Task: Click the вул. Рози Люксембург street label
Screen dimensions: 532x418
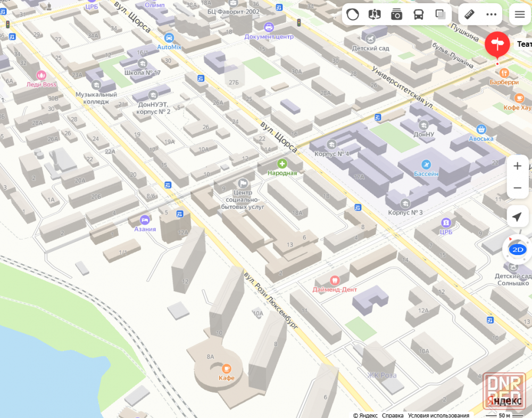Action: point(271,300)
